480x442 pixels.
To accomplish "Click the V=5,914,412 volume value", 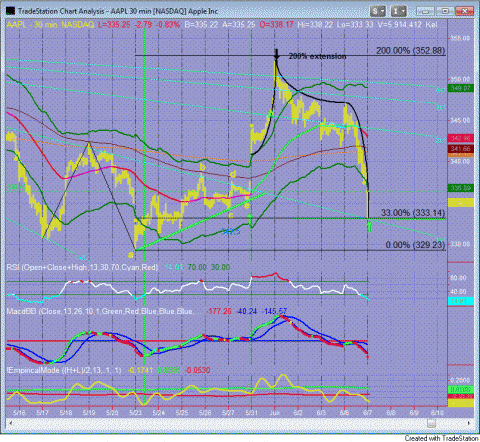I will pos(399,25).
